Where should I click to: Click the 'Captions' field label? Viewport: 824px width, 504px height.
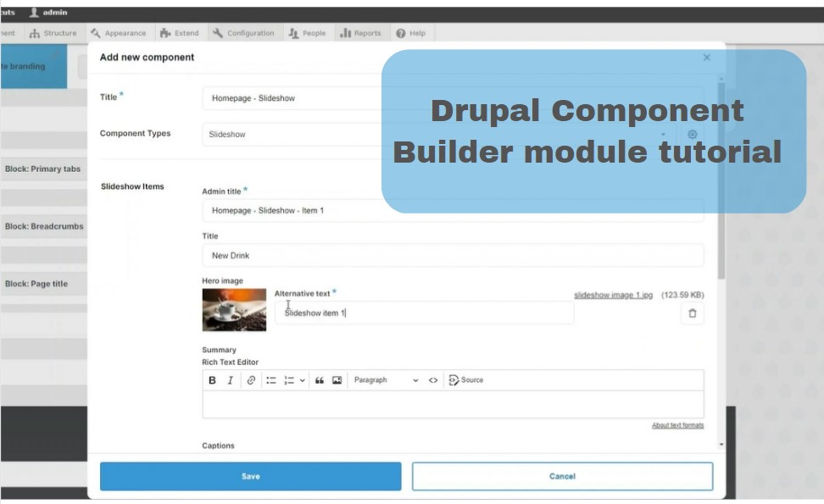point(218,446)
